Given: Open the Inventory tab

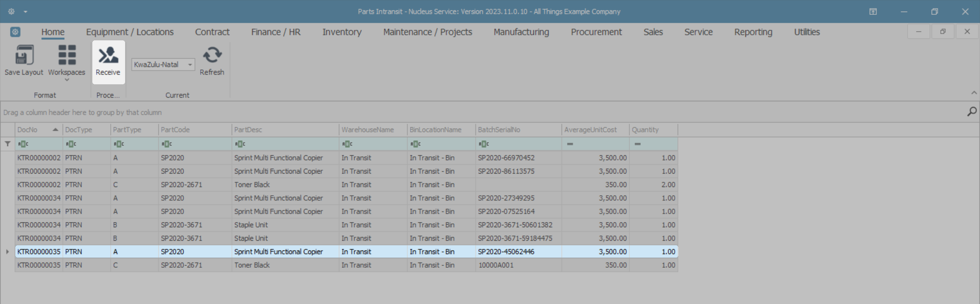Looking at the screenshot, I should 342,32.
